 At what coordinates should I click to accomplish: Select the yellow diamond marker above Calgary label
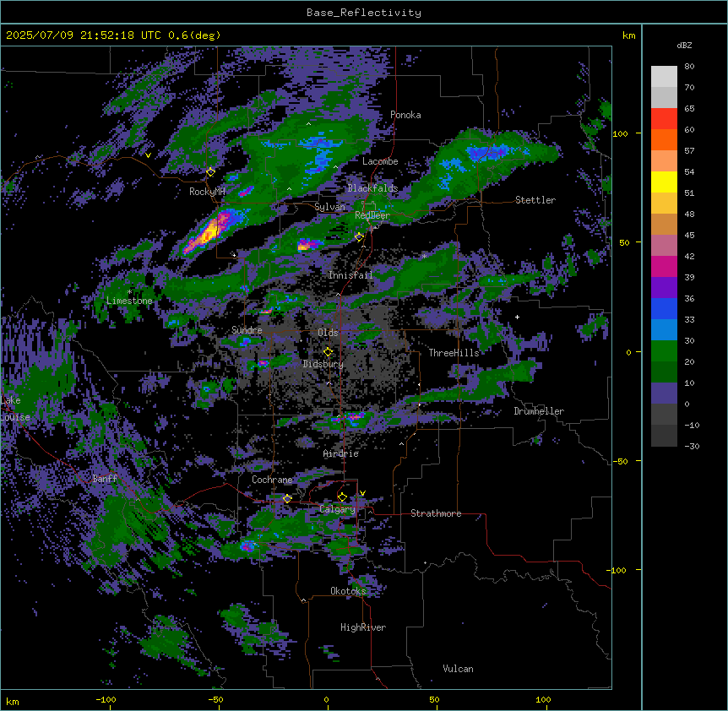coord(342,497)
